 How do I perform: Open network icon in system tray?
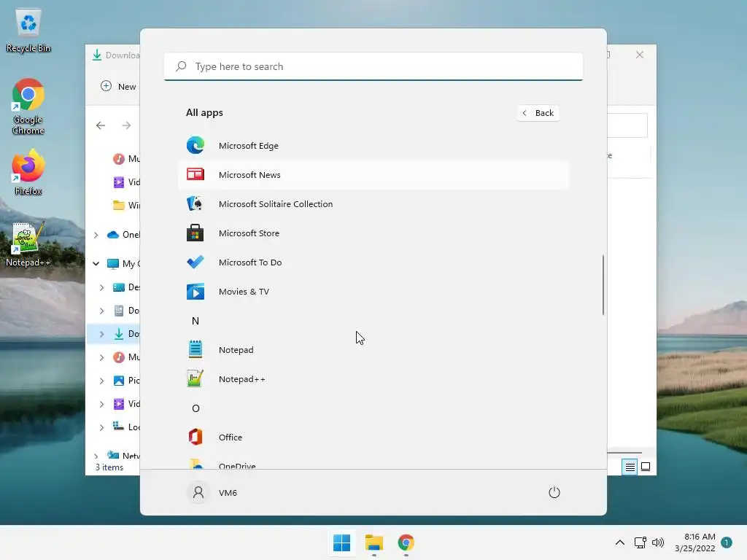[640, 542]
